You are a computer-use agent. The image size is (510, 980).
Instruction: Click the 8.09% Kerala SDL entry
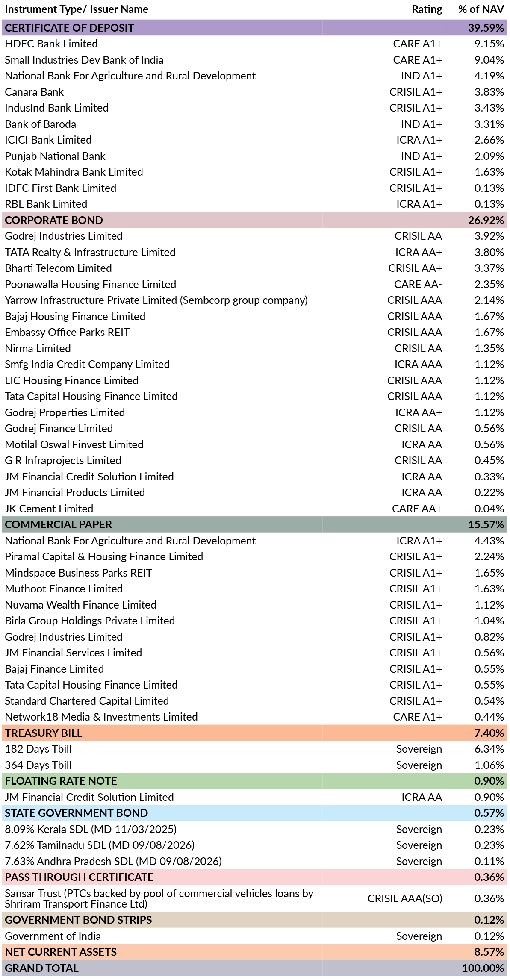254,829
